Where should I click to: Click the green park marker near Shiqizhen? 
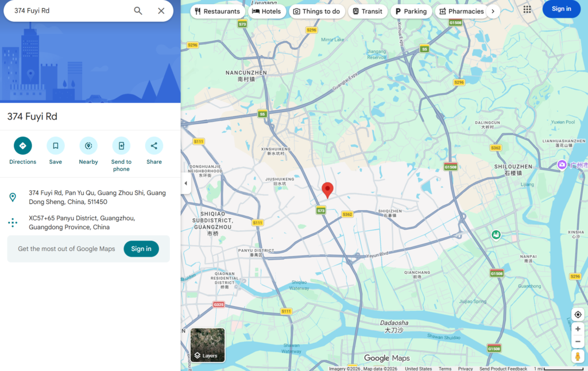tap(496, 235)
